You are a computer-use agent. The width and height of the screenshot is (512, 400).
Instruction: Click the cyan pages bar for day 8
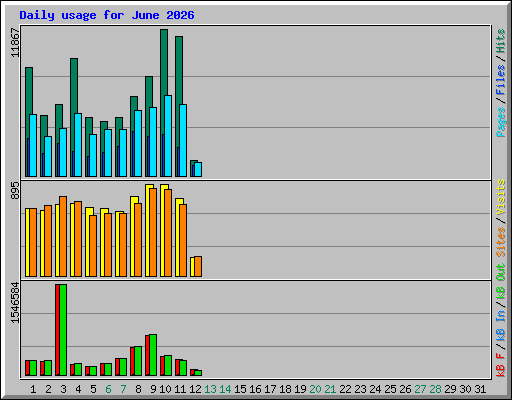[138, 144]
